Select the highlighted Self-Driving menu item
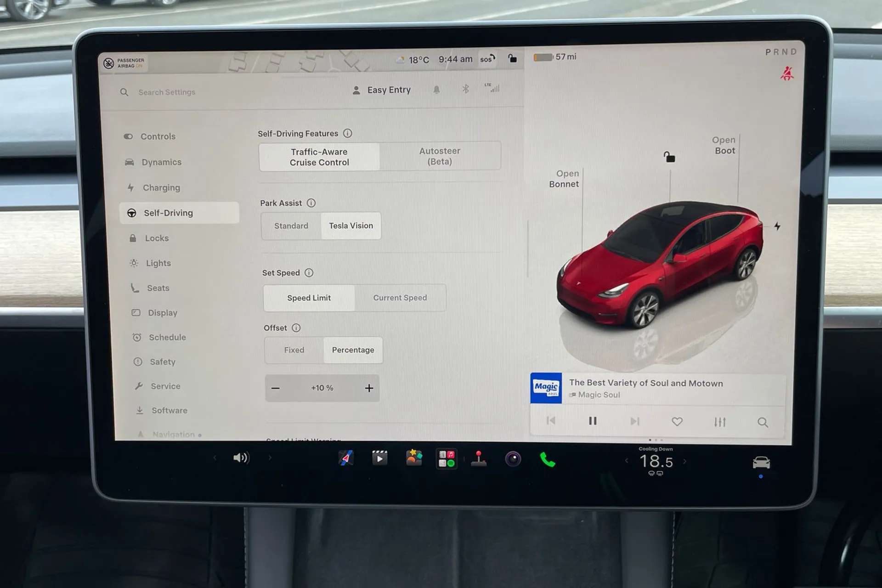 (x=179, y=213)
